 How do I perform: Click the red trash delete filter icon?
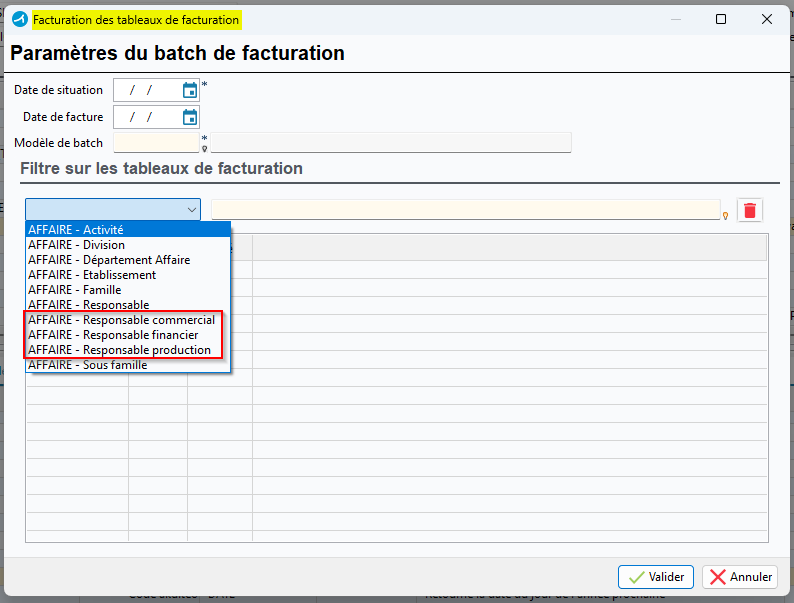coord(750,210)
